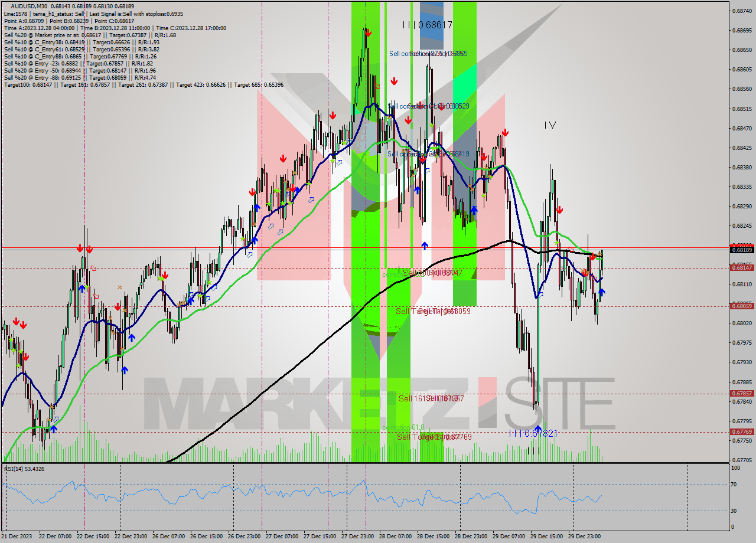756x543 pixels.
Task: Click the '26 Dec 23:00' time axis label
Action: point(245,537)
